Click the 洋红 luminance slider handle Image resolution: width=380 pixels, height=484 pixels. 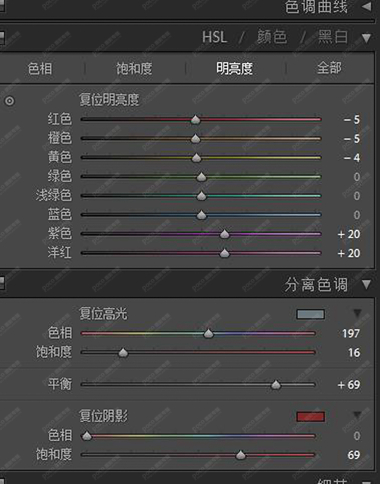coord(225,253)
